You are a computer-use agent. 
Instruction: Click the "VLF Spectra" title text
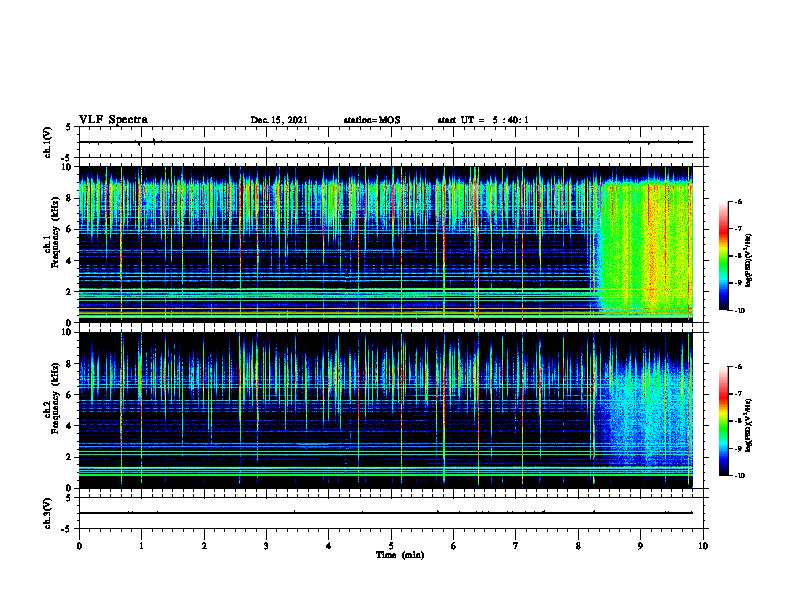click(x=113, y=120)
